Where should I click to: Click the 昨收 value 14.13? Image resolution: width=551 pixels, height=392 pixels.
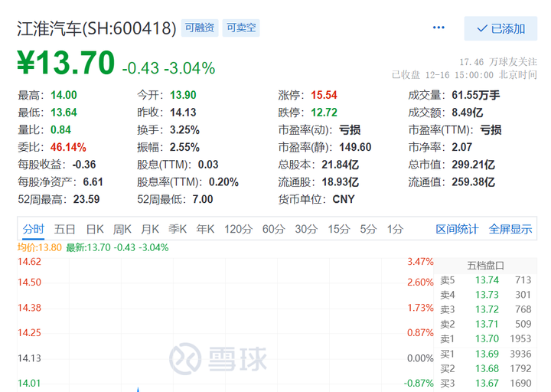(183, 113)
